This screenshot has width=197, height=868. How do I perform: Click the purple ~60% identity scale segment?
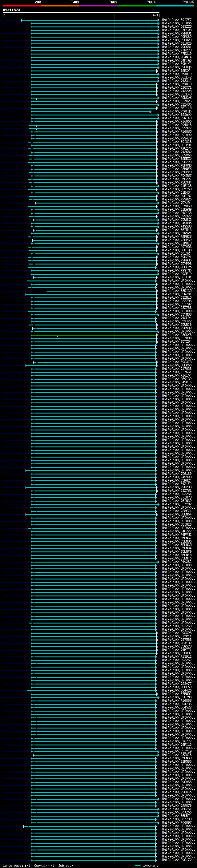99,6
